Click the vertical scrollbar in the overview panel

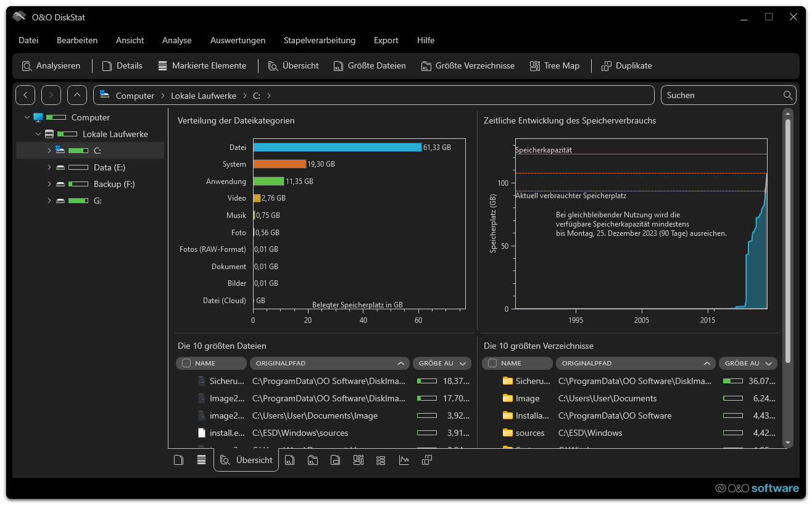coord(787,241)
